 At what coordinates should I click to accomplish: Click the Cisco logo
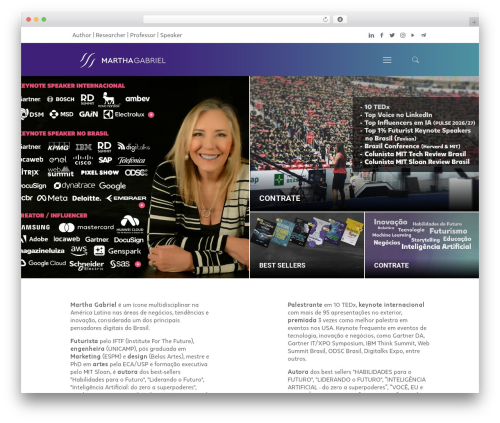[83, 160]
